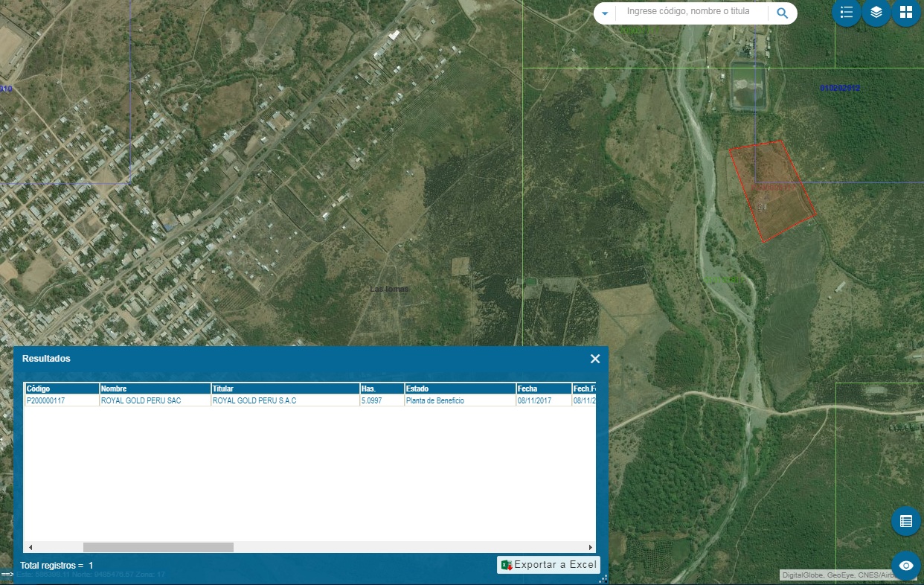Open record code P200000117
The height and width of the screenshot is (585, 924).
(x=46, y=400)
